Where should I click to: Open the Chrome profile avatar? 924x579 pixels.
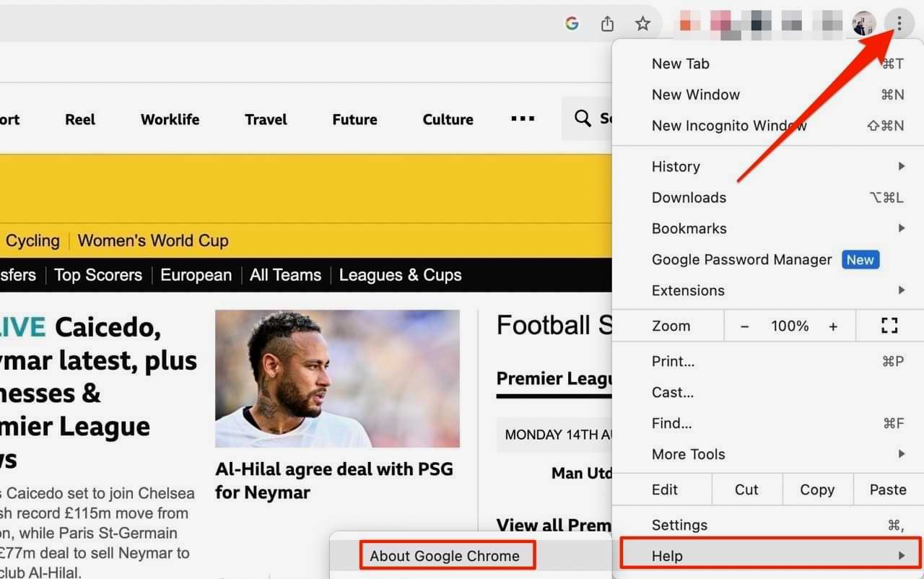click(863, 24)
